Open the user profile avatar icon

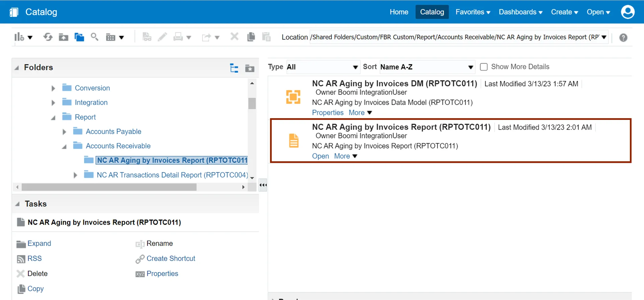pyautogui.click(x=628, y=12)
